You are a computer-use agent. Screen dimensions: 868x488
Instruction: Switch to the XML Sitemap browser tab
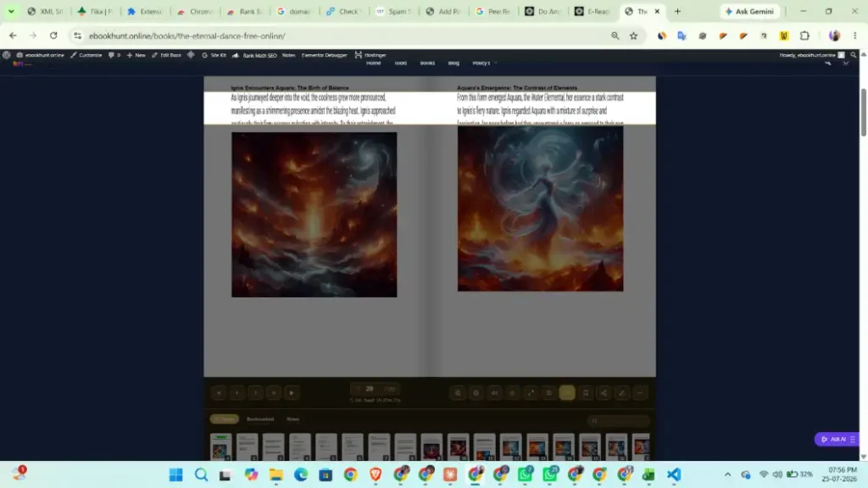pos(46,11)
